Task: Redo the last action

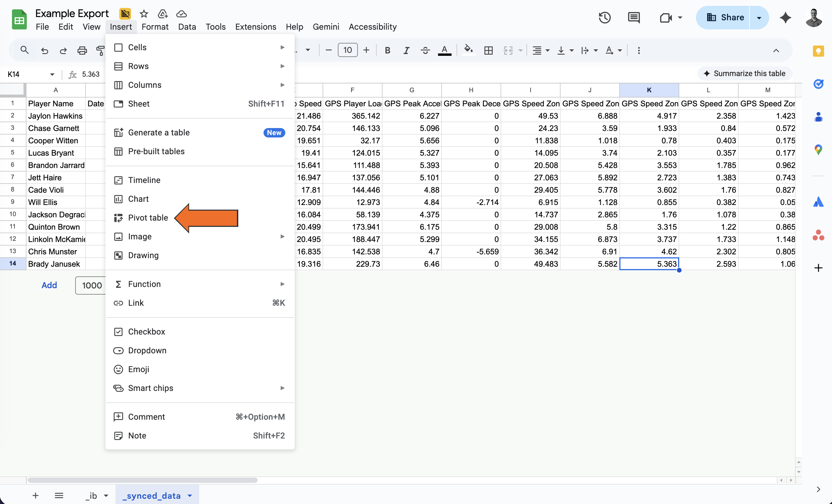Action: click(x=63, y=50)
